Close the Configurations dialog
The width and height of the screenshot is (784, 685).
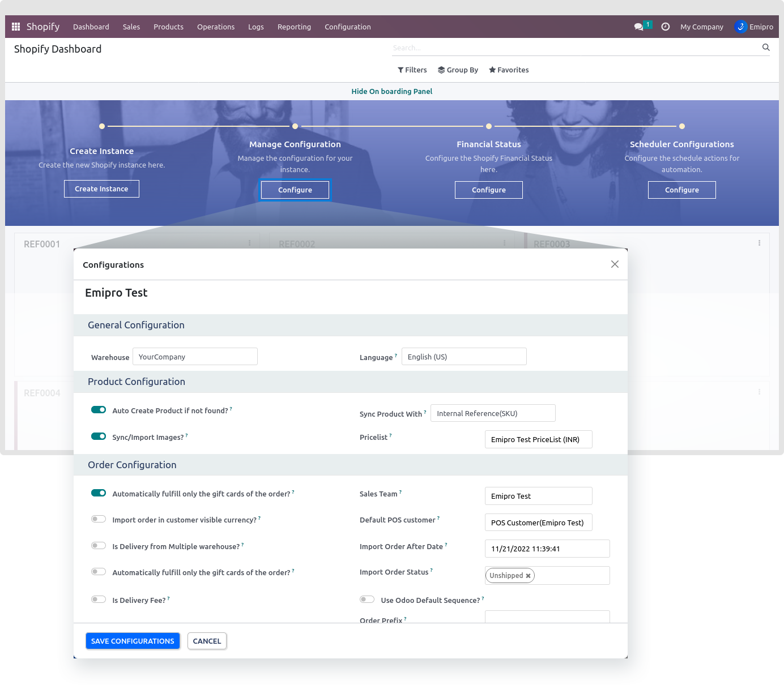(615, 264)
